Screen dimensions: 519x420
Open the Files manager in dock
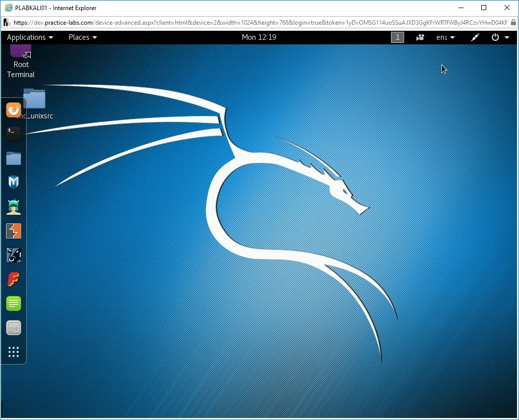point(14,158)
